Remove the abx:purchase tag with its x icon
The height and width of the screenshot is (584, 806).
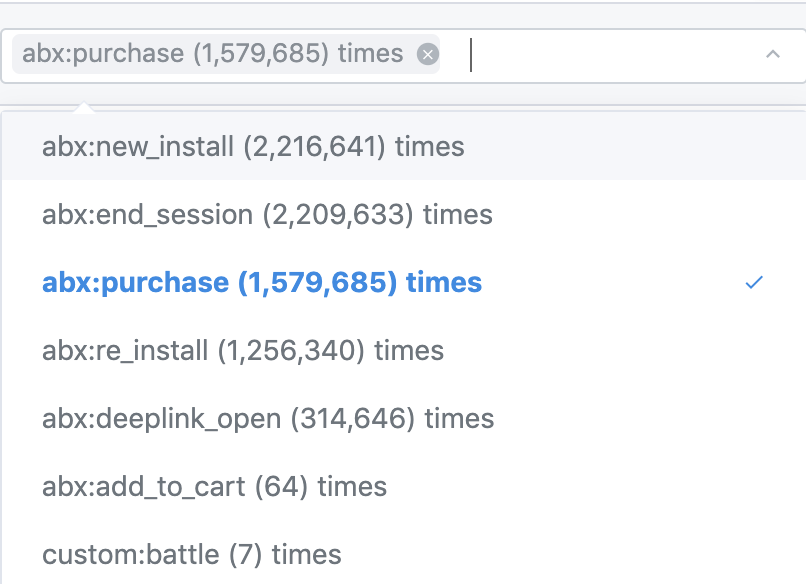point(428,55)
